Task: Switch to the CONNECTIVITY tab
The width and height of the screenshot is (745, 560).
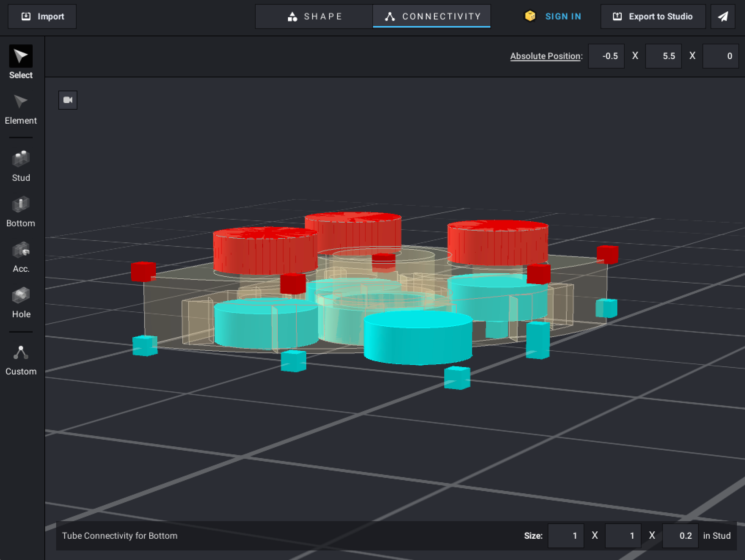Action: 432,17
